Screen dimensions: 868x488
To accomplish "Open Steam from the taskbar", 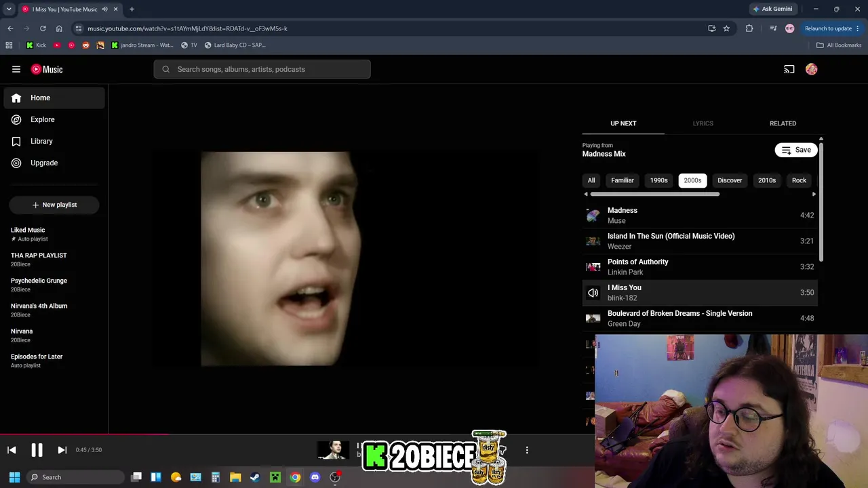I will coord(255,477).
